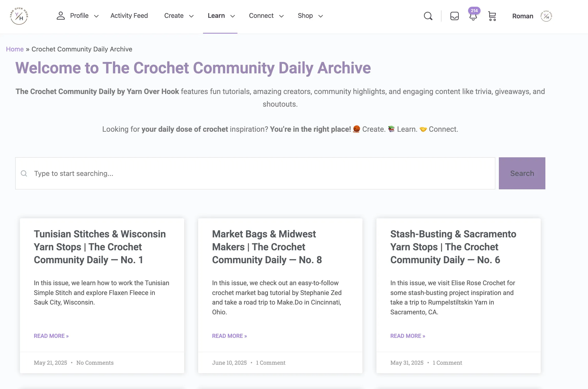588x389 pixels.
Task: Click the 'May 31, 2025' date text
Action: tap(407, 363)
